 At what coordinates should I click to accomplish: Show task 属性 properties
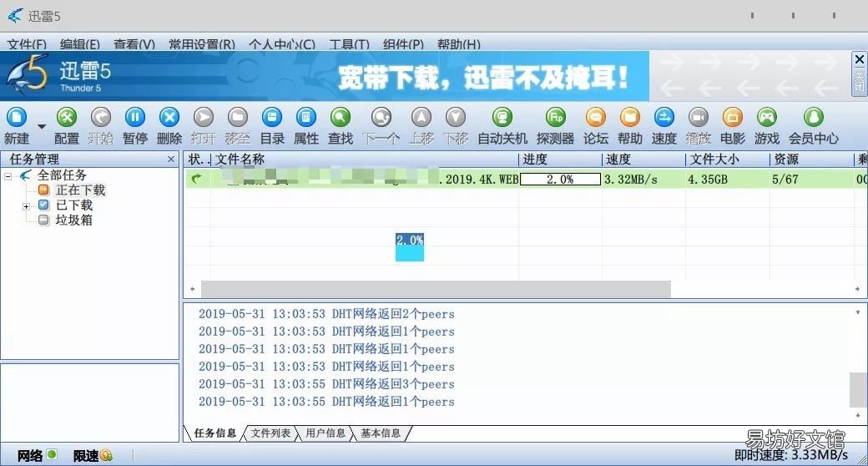pyautogui.click(x=306, y=117)
